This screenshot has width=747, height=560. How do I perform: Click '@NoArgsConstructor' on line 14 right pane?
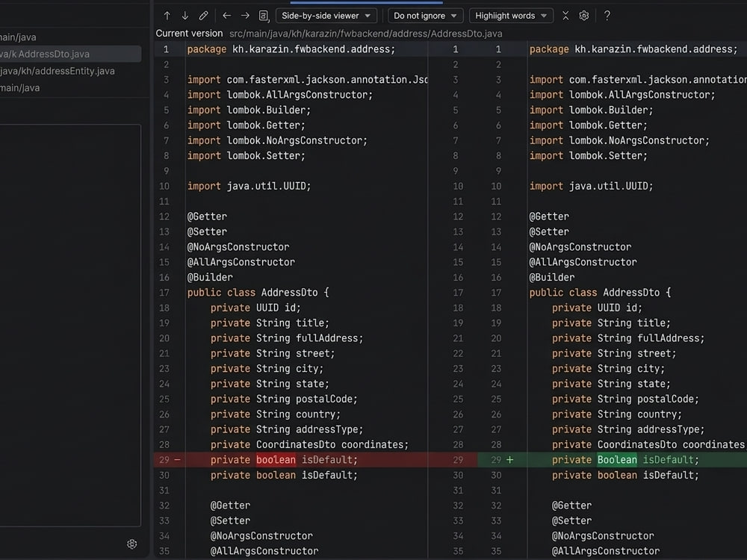click(580, 246)
